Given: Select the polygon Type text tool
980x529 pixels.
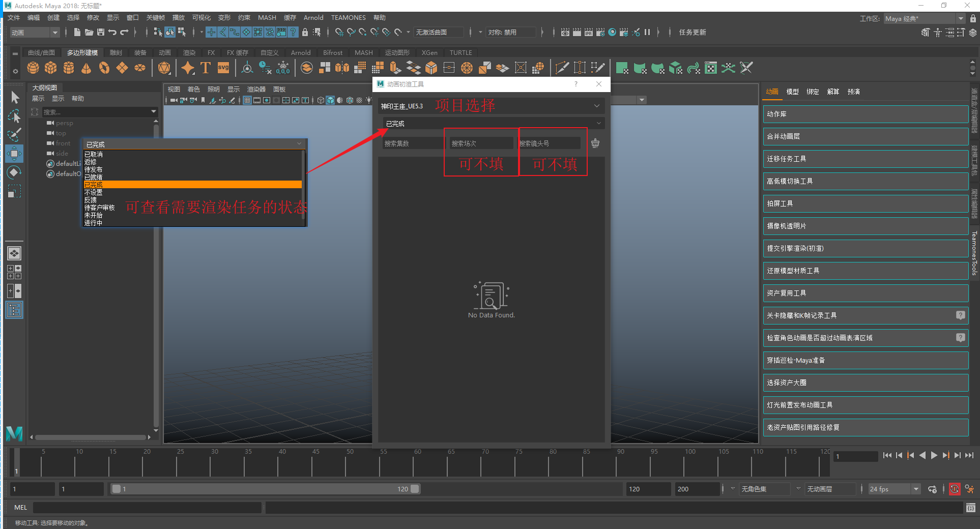Looking at the screenshot, I should coord(206,68).
